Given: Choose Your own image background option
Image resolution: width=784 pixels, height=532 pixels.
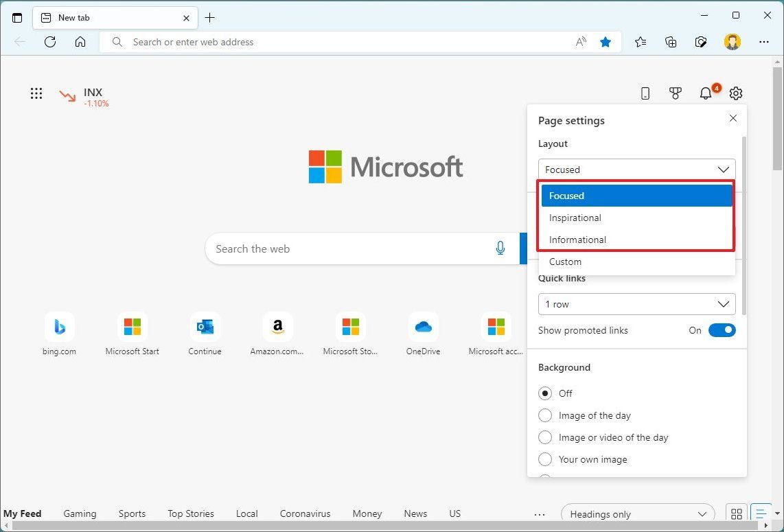Looking at the screenshot, I should (545, 459).
